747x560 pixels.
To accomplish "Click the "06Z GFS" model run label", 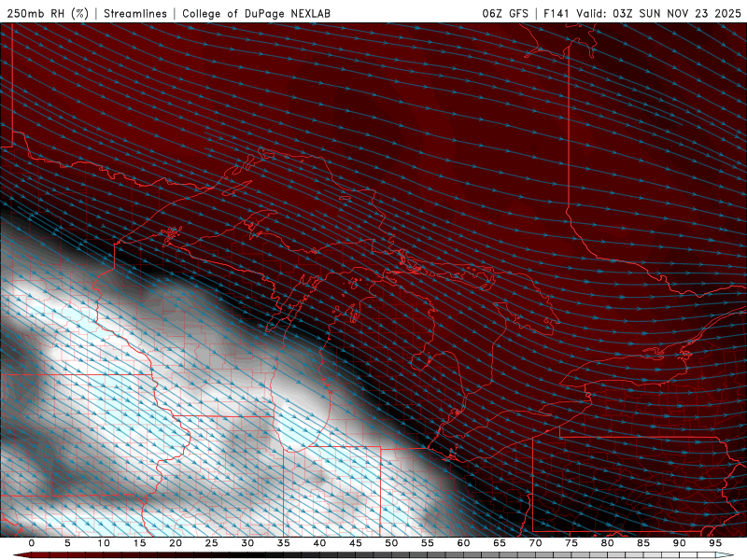I will tap(505, 14).
